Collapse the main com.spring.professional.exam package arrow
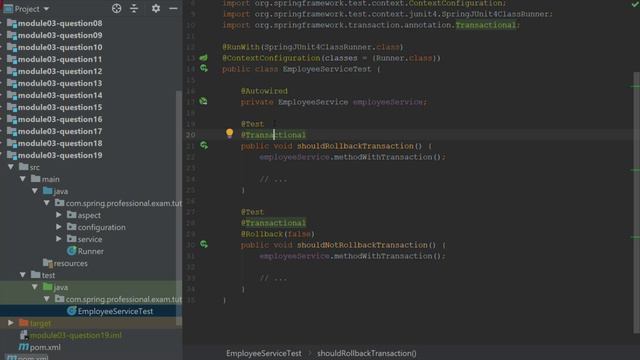The image size is (640, 360). coord(47,203)
